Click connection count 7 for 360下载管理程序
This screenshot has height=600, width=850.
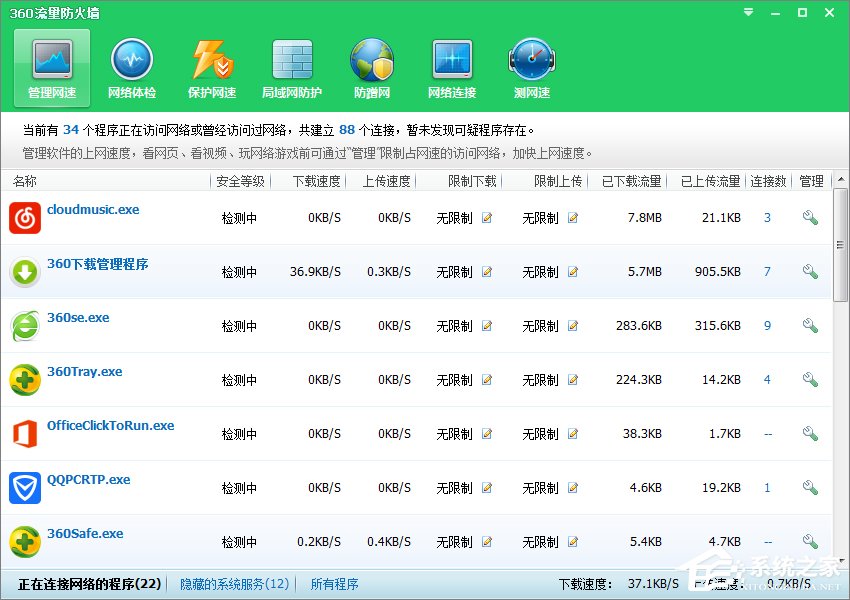[x=767, y=271]
